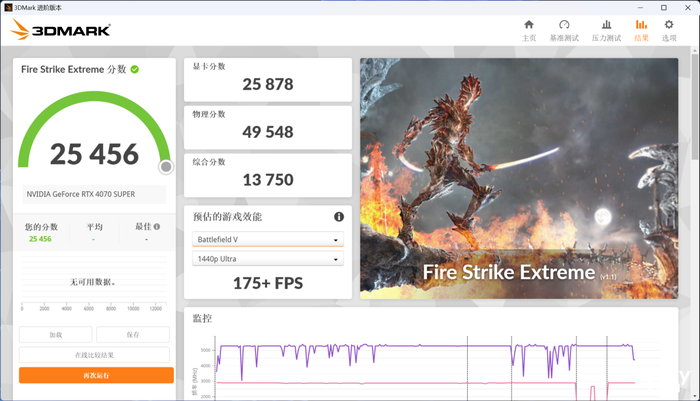Viewport: 700px width, 401px height.
Task: Click the orange 再次运行 run again button
Action: point(96,375)
